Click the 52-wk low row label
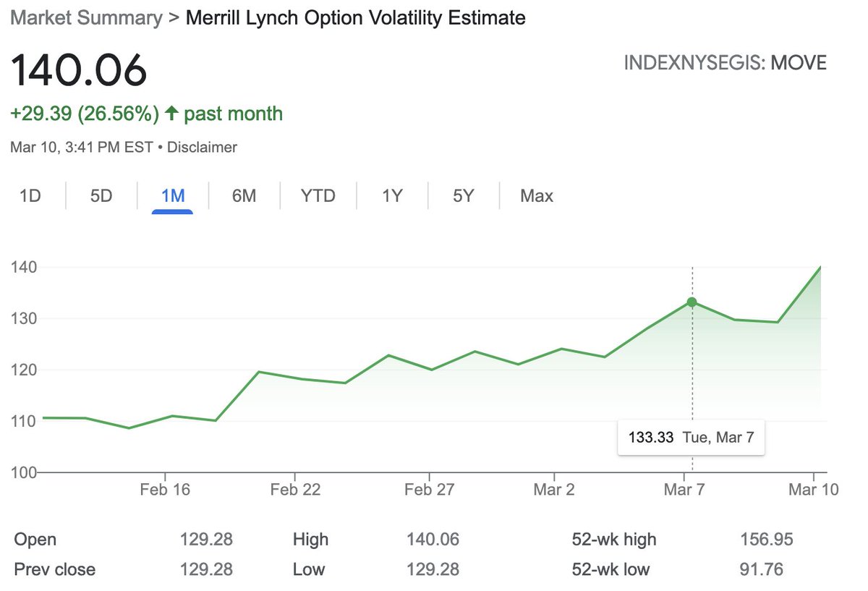The image size is (868, 591). [611, 569]
